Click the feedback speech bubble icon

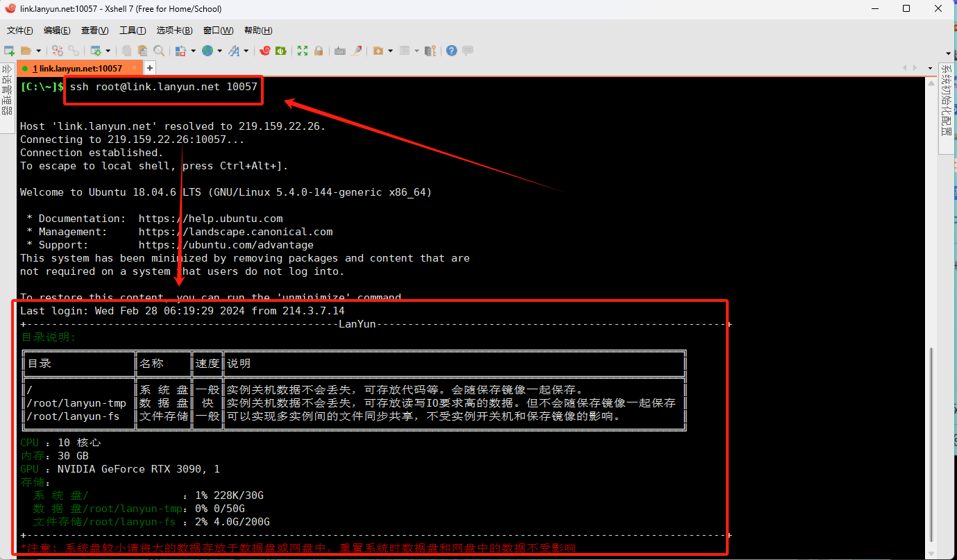[x=468, y=51]
